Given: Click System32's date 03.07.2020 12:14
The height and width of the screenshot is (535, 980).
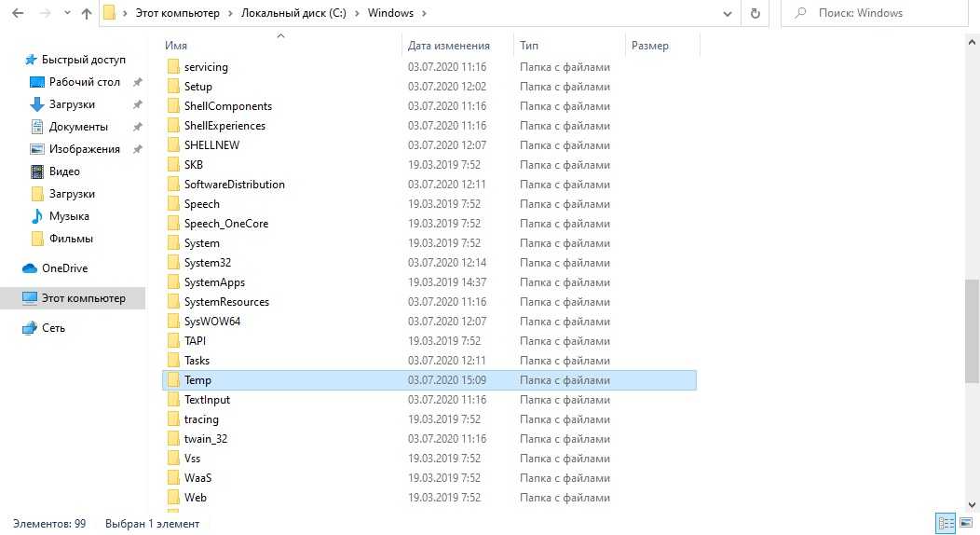Looking at the screenshot, I should click(447, 263).
